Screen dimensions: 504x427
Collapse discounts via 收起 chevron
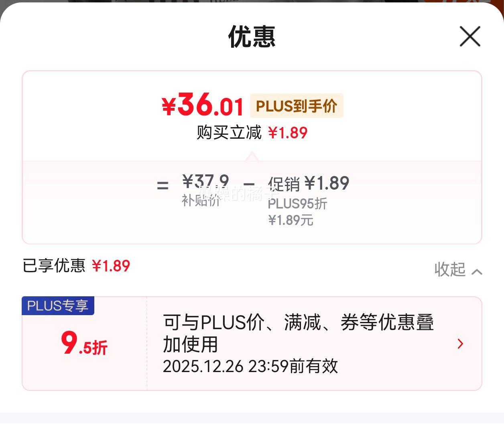(x=477, y=272)
